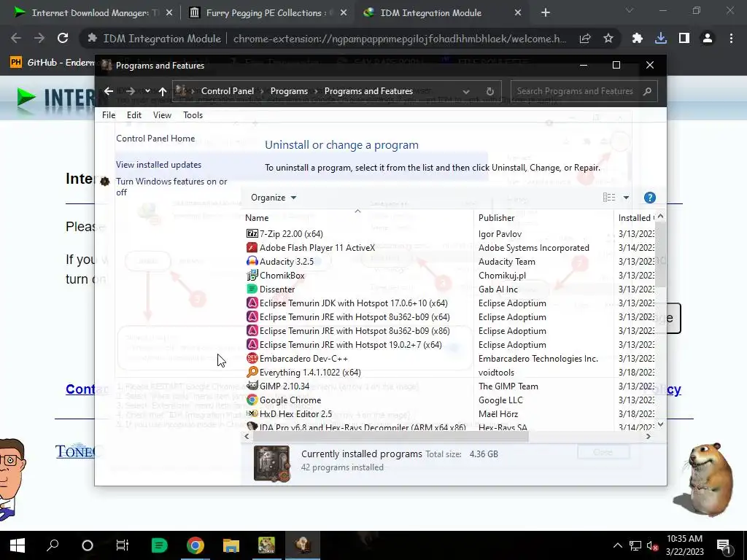Open the View menu
This screenshot has height=560, width=747.
point(162,114)
